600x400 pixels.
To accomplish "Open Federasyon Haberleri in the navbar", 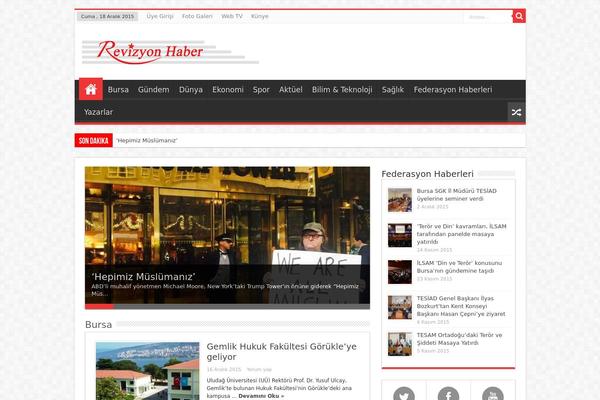I will tap(453, 90).
